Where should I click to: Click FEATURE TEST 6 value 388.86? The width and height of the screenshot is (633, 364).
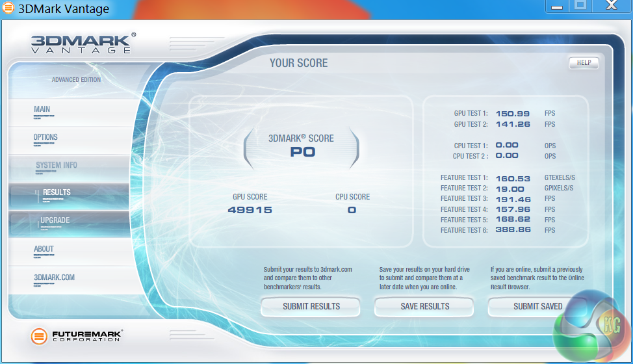513,229
